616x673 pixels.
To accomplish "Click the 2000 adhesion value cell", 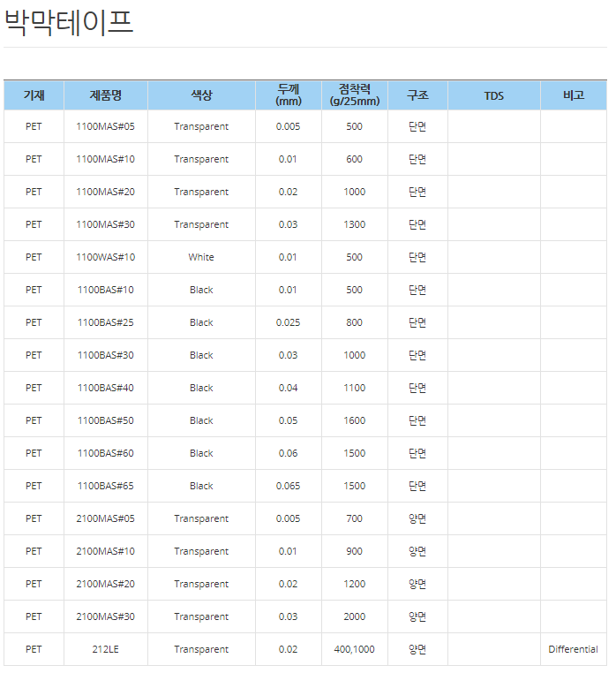I will point(354,616).
